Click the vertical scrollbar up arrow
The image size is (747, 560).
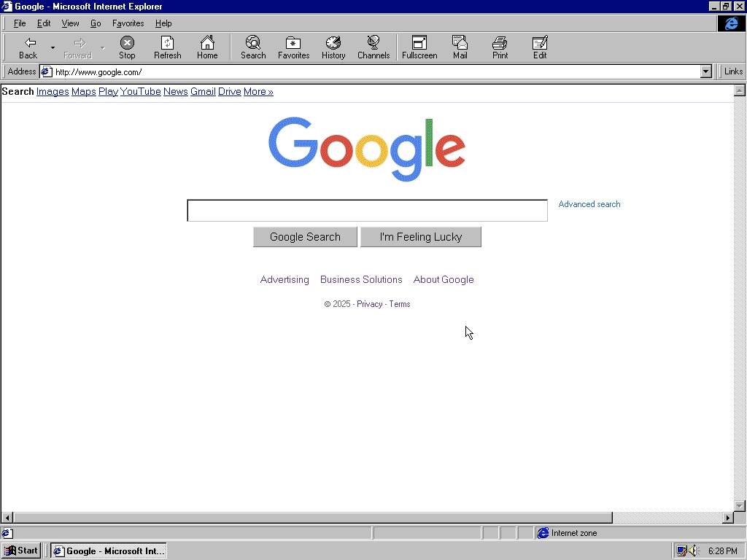pos(740,90)
